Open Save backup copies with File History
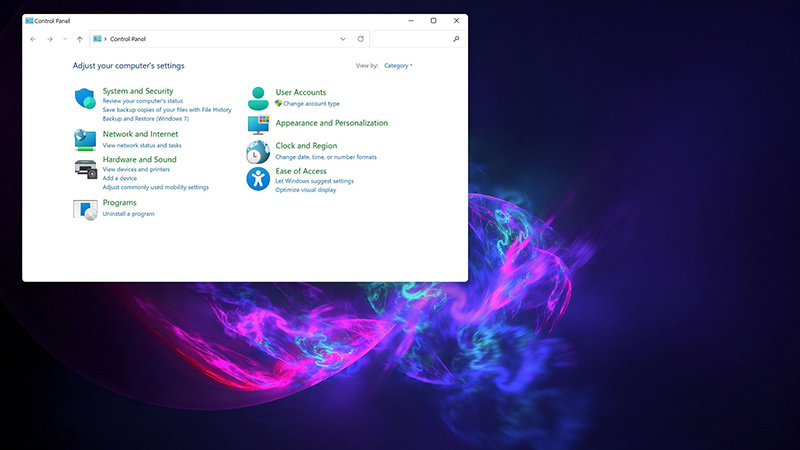This screenshot has width=800, height=450. 167,110
